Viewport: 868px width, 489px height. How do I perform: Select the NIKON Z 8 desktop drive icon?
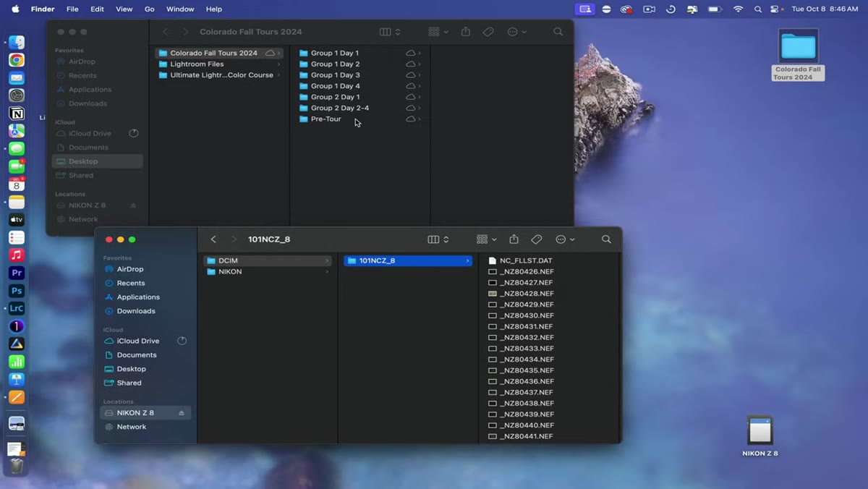(x=760, y=430)
